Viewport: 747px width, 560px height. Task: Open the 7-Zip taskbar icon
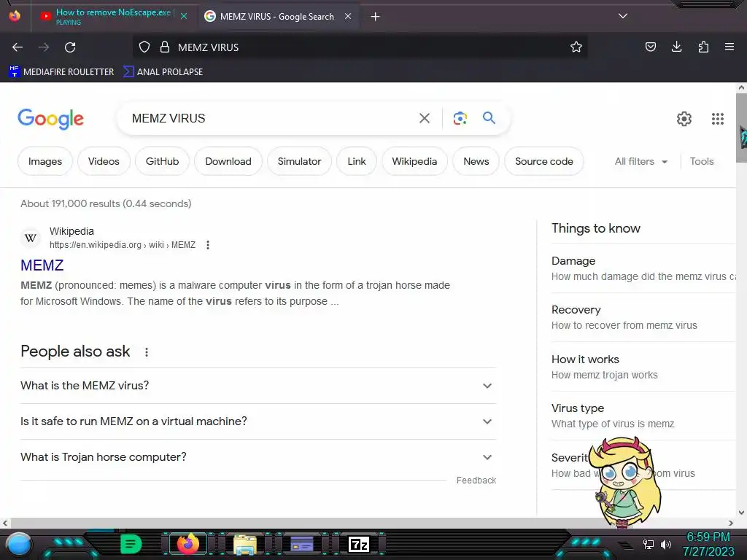pyautogui.click(x=359, y=544)
